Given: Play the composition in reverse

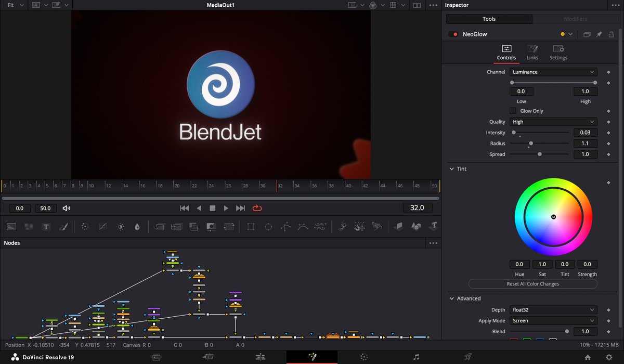Looking at the screenshot, I should pyautogui.click(x=199, y=208).
